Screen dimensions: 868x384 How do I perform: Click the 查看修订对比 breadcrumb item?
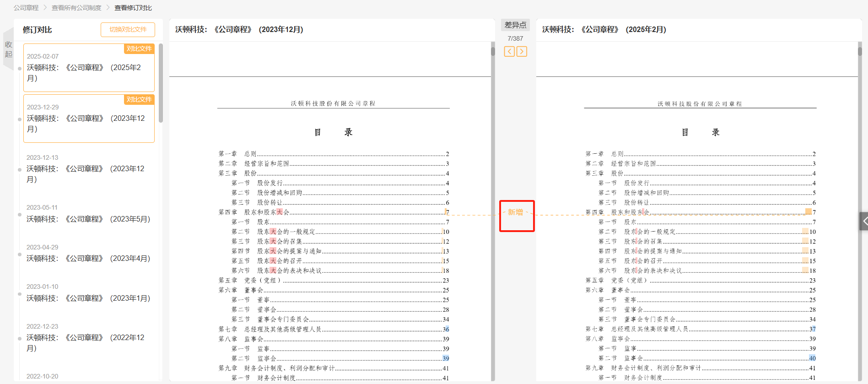[133, 8]
